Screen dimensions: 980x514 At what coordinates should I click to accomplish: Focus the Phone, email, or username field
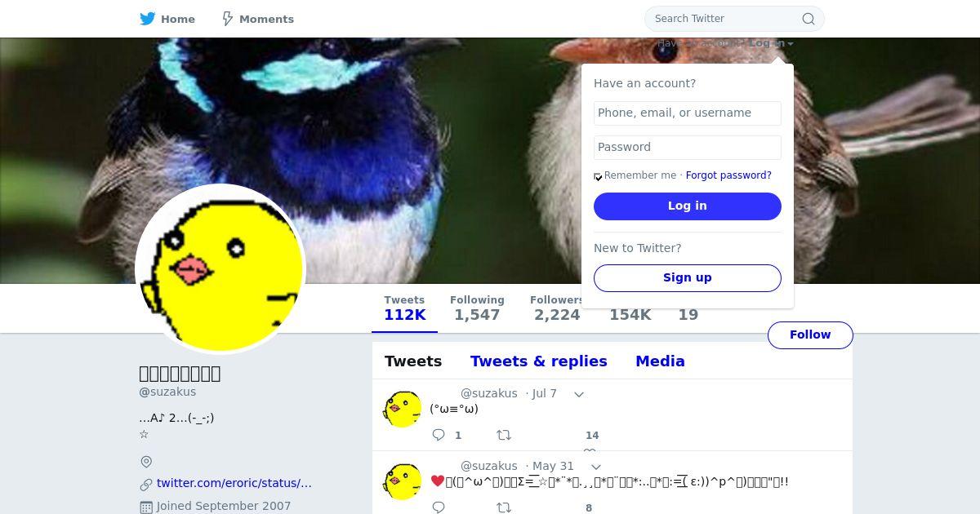[x=688, y=113]
